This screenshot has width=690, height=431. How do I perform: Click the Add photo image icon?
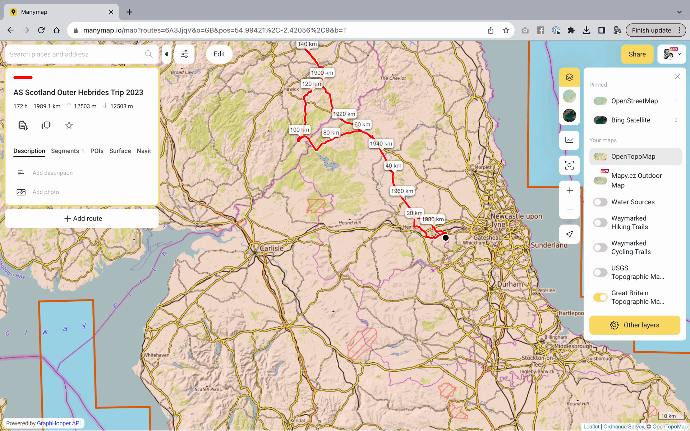tap(21, 192)
